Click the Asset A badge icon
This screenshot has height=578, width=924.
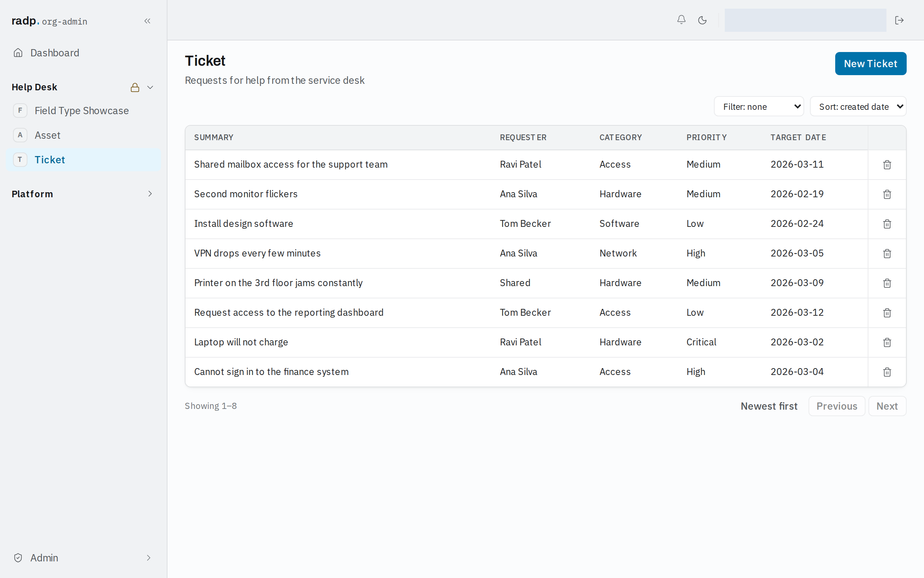tap(20, 135)
